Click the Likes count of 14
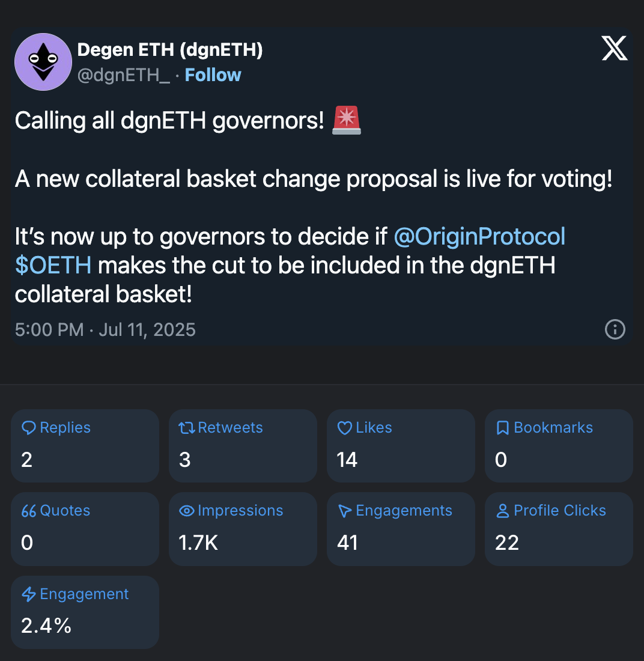This screenshot has width=644, height=661. click(x=347, y=460)
